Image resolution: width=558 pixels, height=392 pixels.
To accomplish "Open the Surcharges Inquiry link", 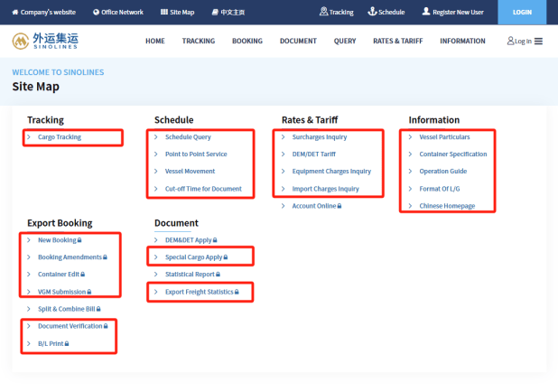I will tap(320, 137).
